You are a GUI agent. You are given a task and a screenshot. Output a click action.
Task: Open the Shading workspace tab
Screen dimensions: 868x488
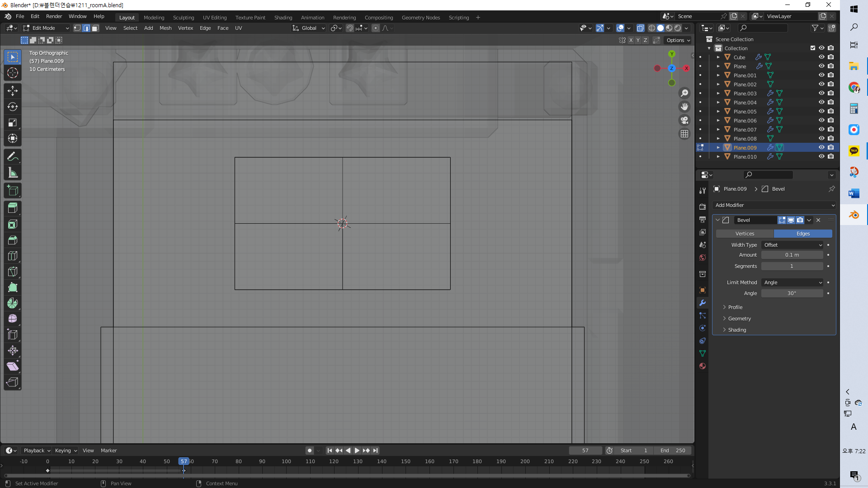coord(283,18)
